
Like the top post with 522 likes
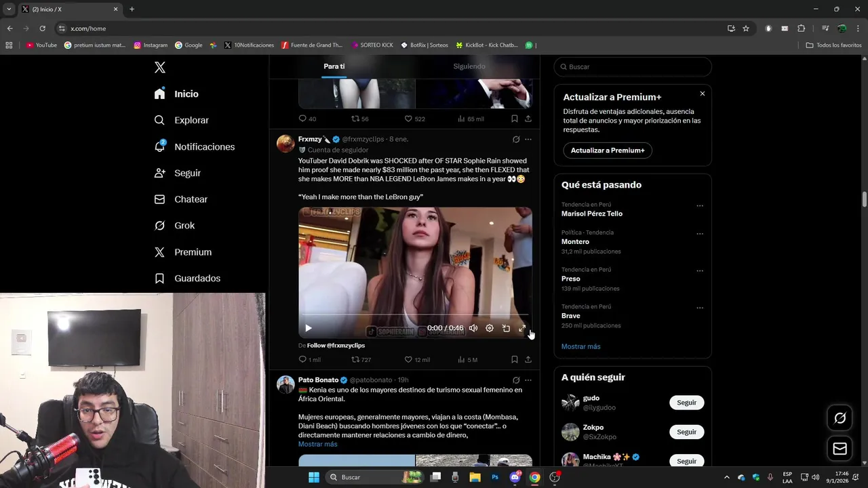tap(415, 119)
